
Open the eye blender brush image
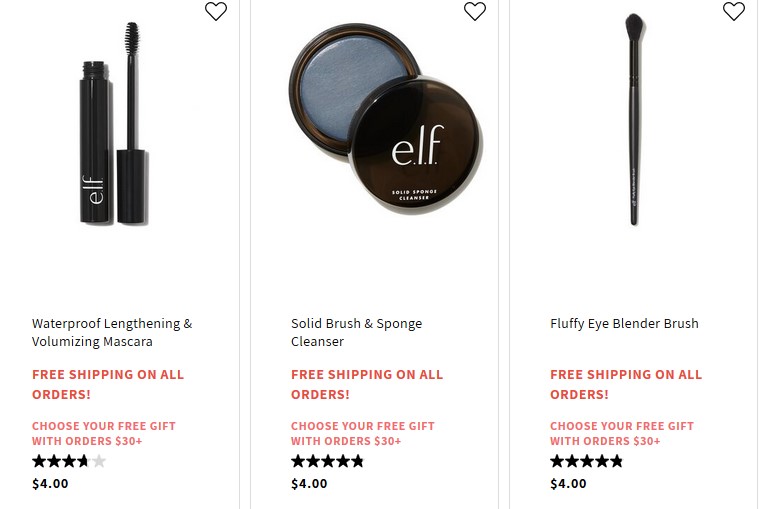pos(634,120)
